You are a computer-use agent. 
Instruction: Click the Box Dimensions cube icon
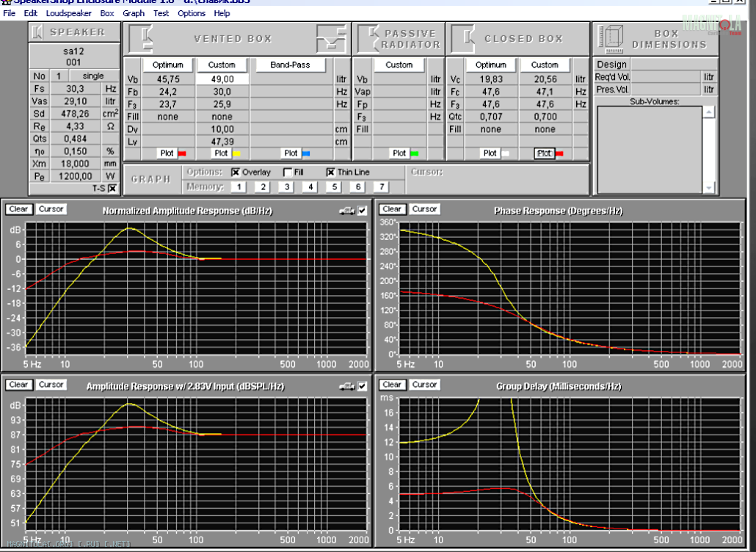(611, 39)
